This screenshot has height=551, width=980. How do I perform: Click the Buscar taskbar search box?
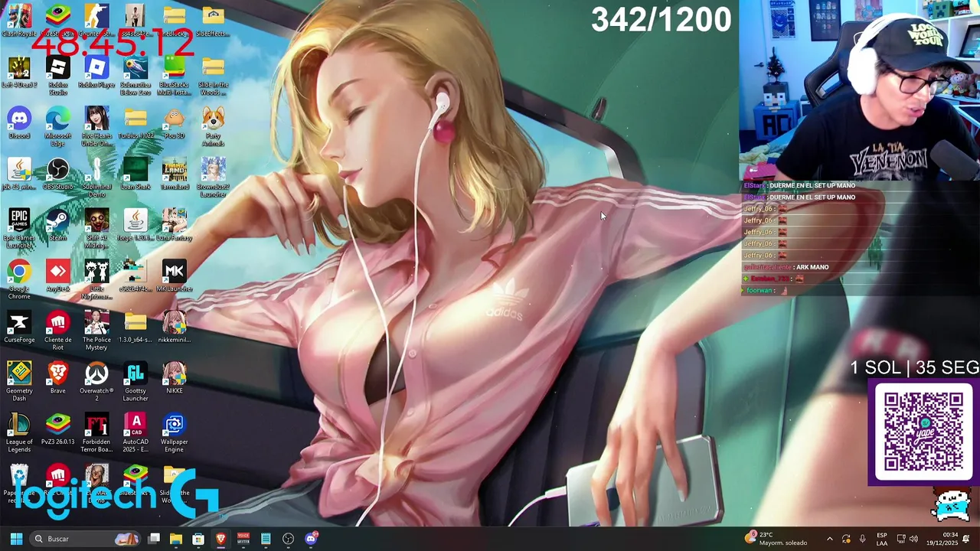tap(85, 539)
